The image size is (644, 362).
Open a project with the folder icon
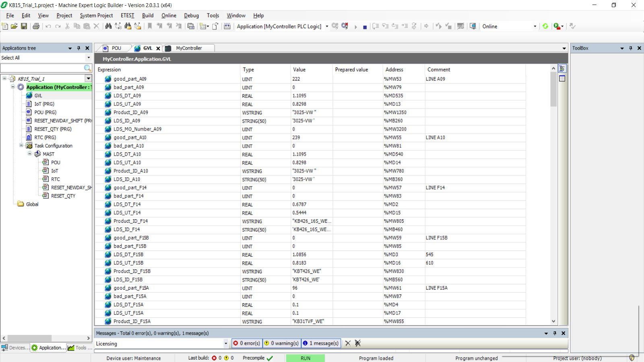(14, 26)
